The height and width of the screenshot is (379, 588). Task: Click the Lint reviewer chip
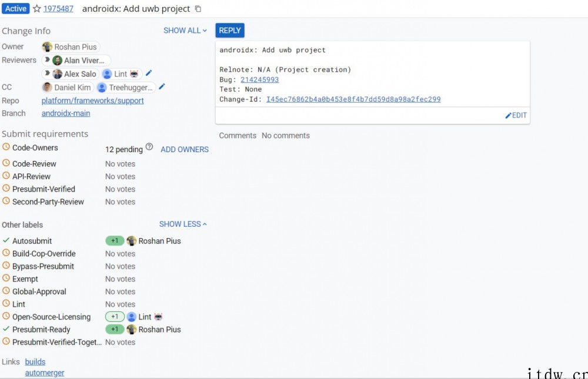tap(121, 74)
